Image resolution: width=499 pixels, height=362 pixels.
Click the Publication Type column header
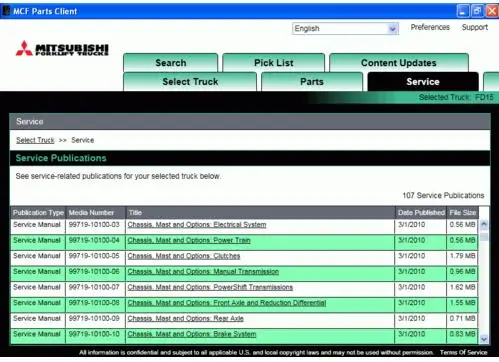pos(38,213)
